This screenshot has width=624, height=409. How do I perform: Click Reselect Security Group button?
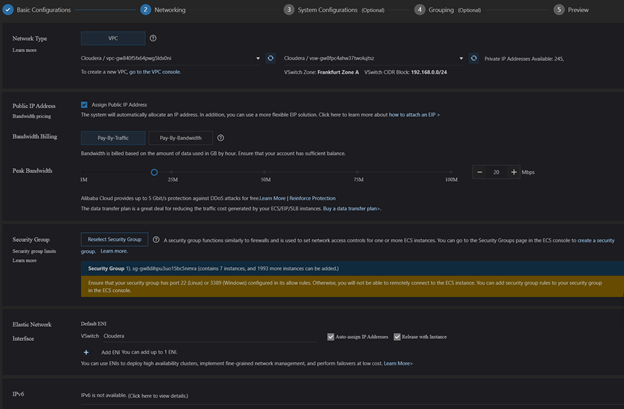(x=115, y=240)
